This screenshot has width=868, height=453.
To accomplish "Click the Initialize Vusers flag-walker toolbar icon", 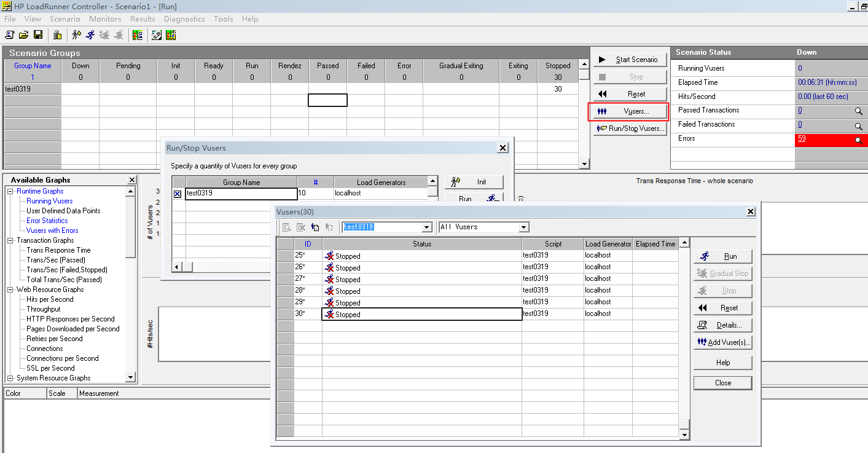I will coord(77,35).
